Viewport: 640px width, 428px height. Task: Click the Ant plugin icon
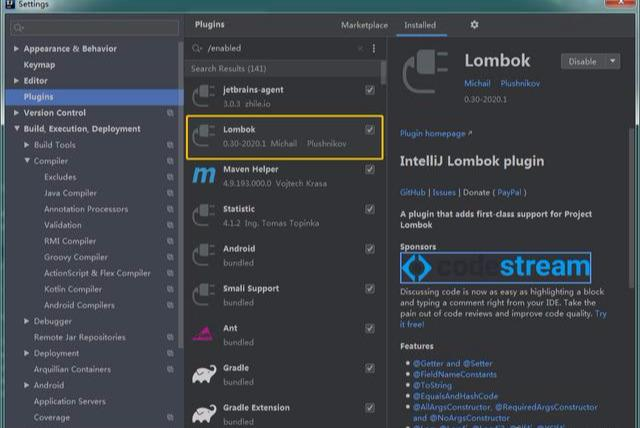pos(203,334)
